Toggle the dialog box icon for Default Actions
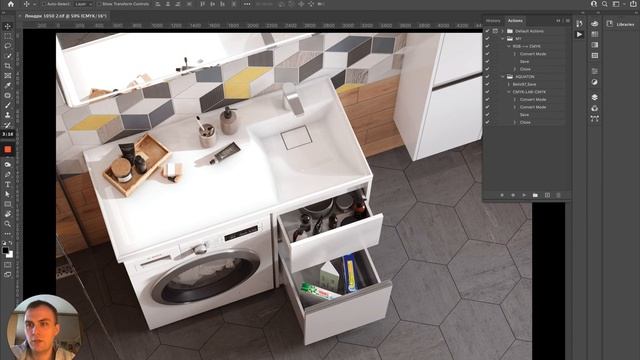The height and width of the screenshot is (360, 640). 495,31
